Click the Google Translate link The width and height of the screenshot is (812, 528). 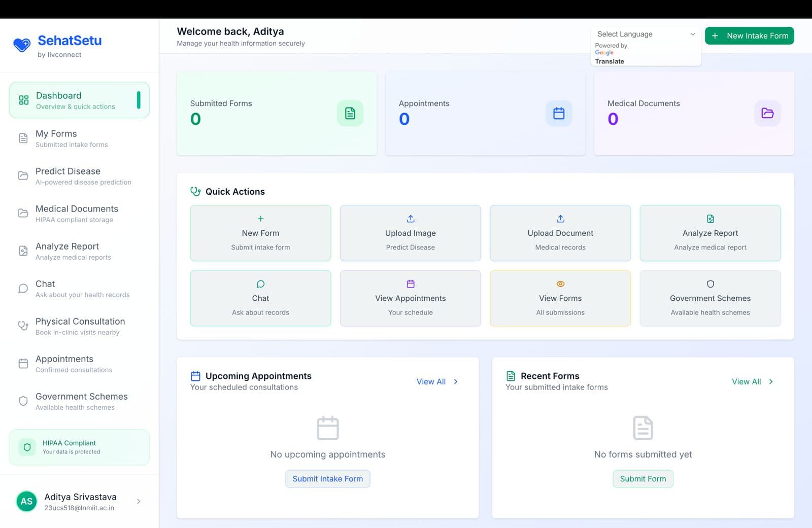[609, 57]
